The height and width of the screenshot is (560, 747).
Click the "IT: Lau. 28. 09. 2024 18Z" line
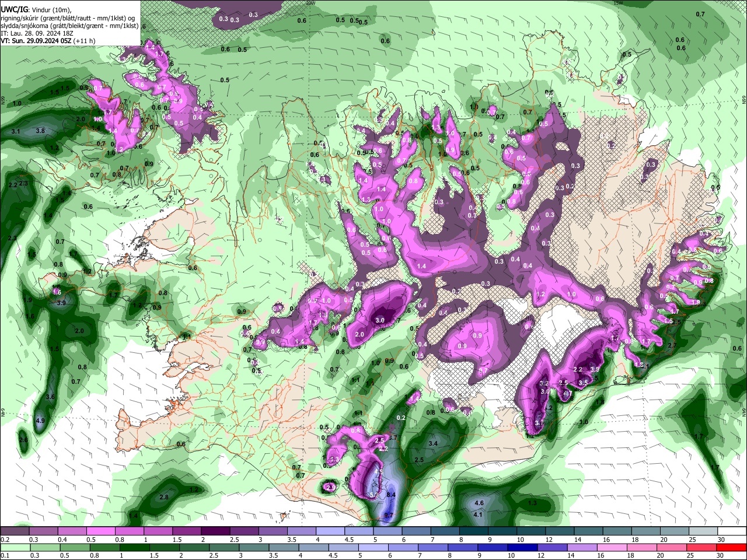pyautogui.click(x=36, y=33)
